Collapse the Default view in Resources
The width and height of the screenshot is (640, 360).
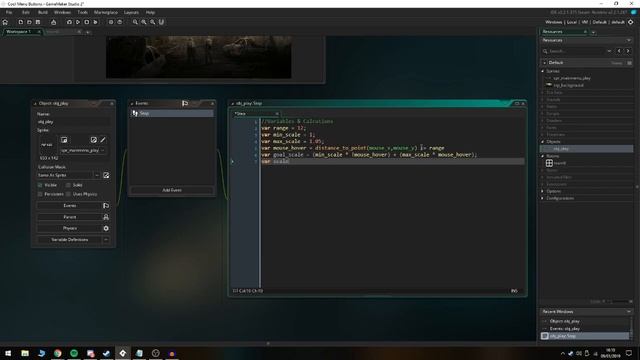[544, 63]
